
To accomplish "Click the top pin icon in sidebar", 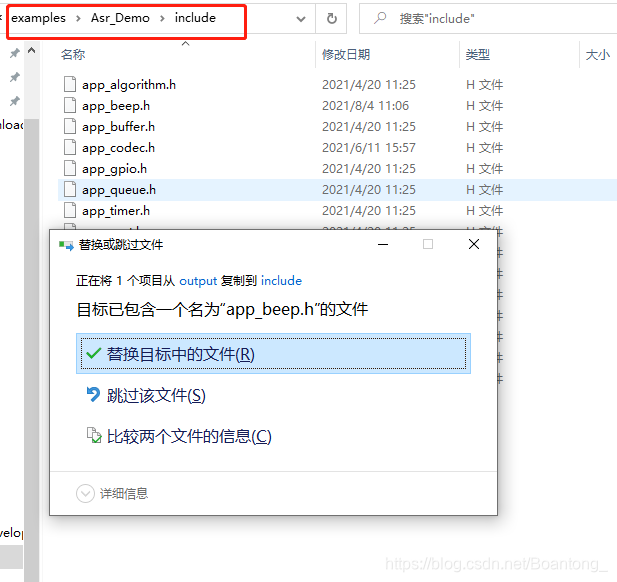I will [x=15, y=53].
